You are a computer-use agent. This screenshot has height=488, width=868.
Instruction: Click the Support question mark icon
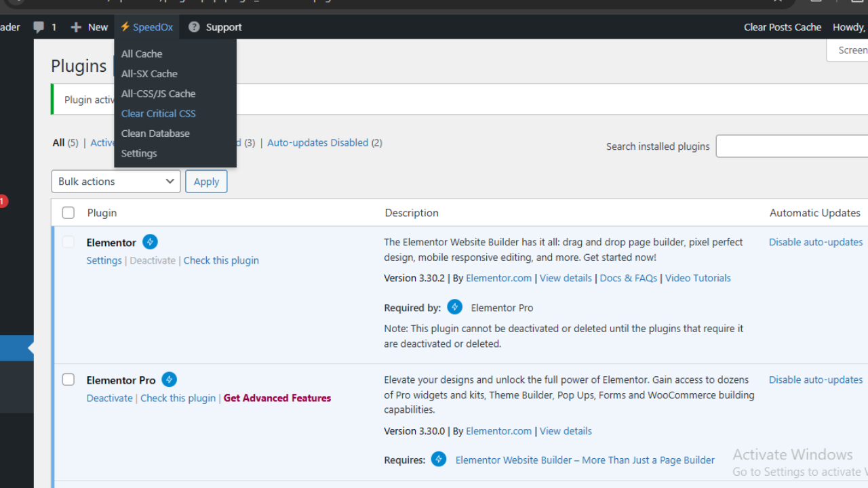[195, 27]
